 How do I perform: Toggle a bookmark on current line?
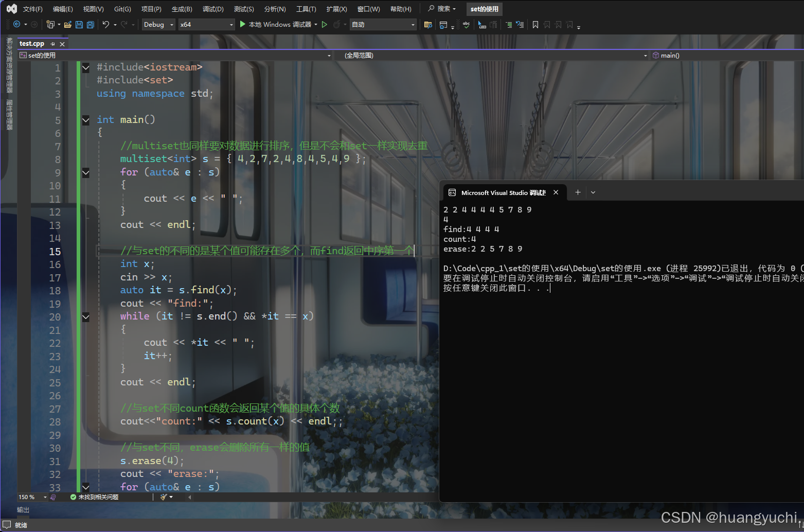click(535, 24)
